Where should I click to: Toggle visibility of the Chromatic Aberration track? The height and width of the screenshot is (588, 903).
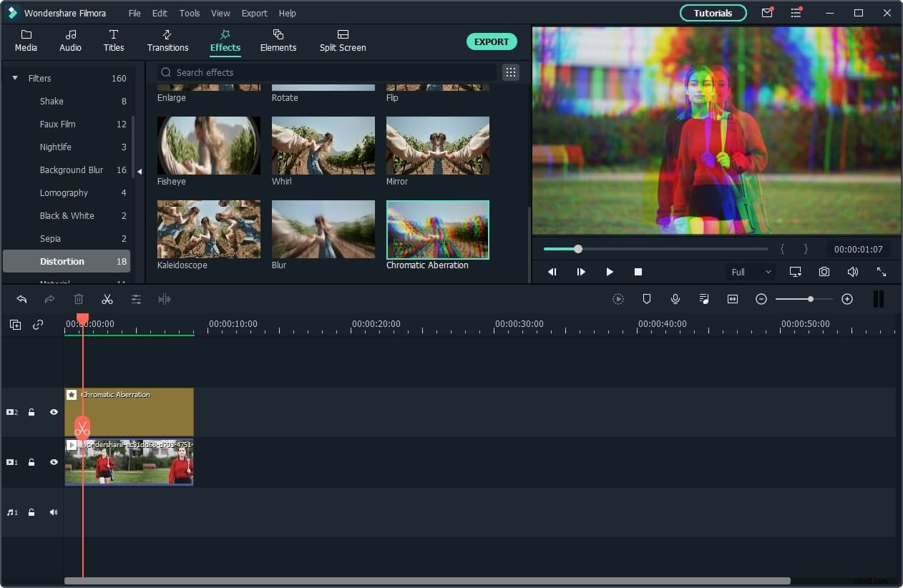(53, 412)
